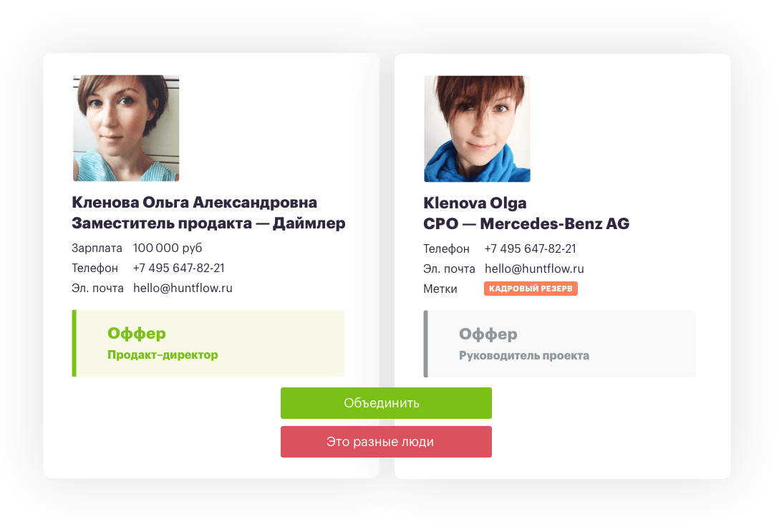Click the right card's email hello@huntflow.ru

(x=534, y=269)
